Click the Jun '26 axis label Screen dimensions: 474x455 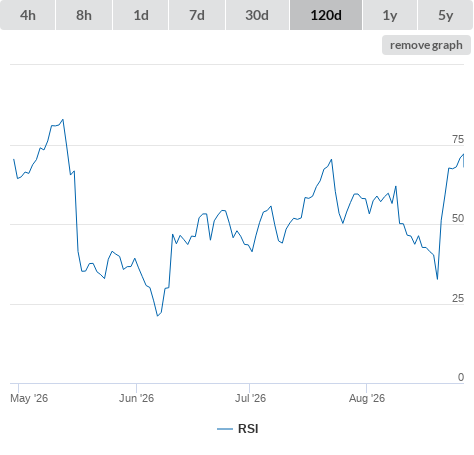pos(136,398)
